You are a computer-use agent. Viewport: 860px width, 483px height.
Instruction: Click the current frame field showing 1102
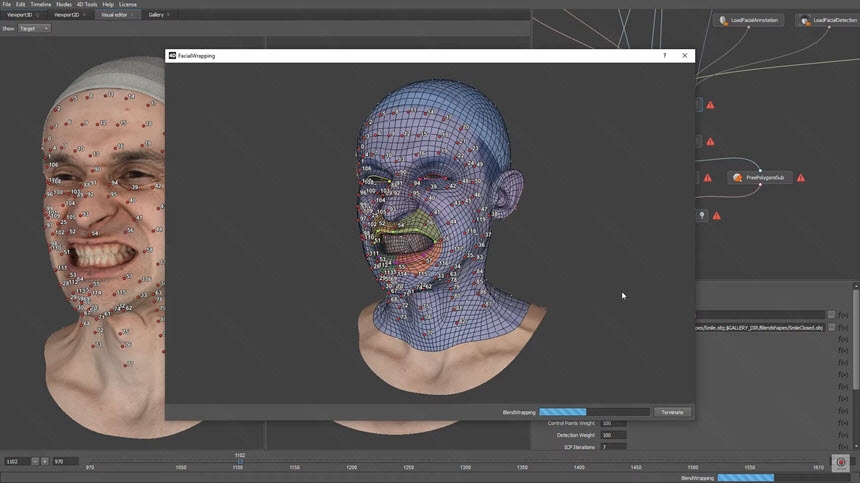(x=16, y=462)
